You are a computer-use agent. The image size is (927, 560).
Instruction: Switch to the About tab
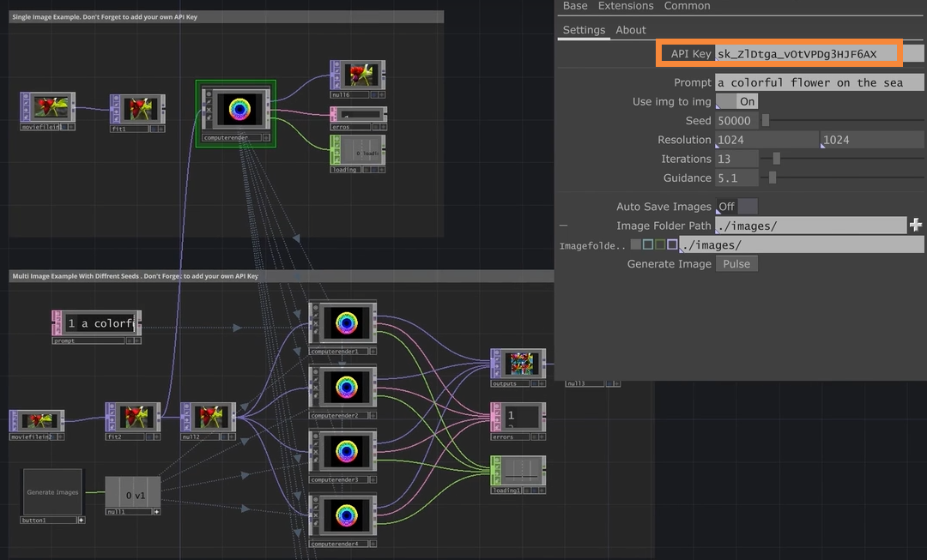pyautogui.click(x=631, y=29)
